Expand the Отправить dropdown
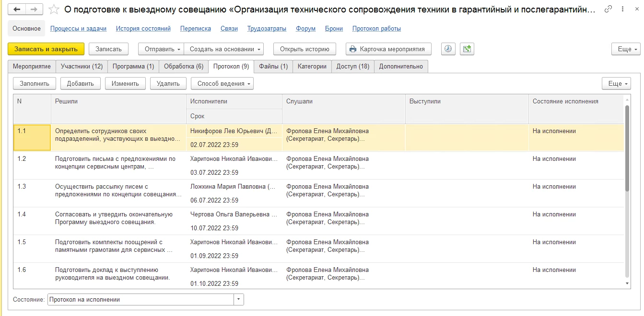This screenshot has width=644, height=316. click(161, 49)
